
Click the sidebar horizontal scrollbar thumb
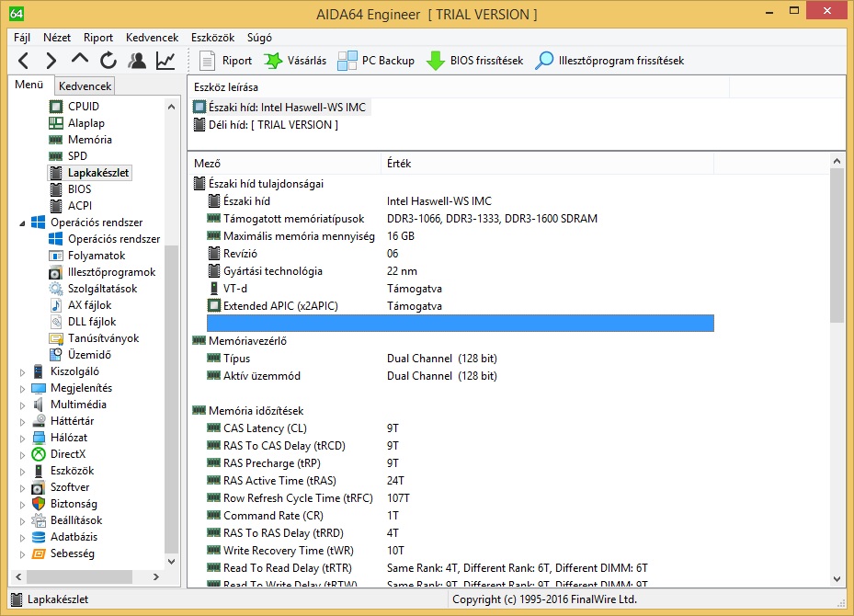click(x=79, y=576)
